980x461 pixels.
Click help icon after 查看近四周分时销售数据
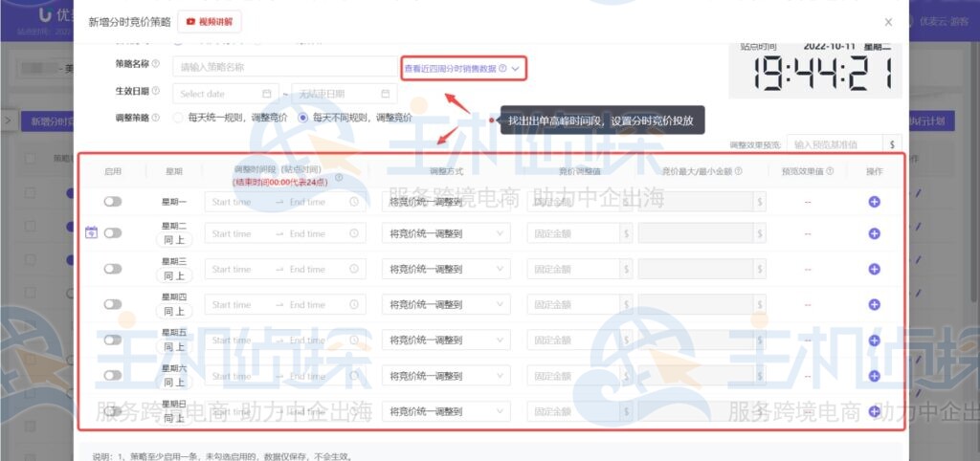(502, 69)
